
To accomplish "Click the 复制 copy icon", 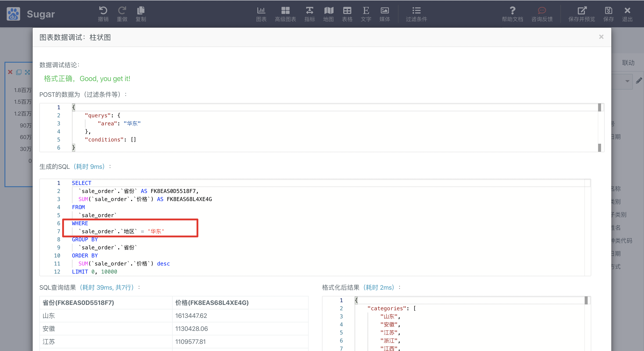I will (x=141, y=11).
